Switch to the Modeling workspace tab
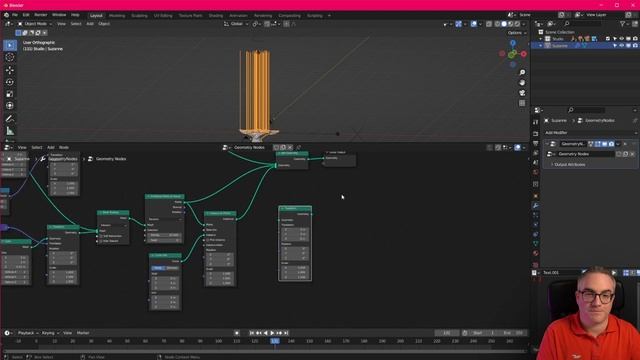640x360 pixels. tap(117, 16)
